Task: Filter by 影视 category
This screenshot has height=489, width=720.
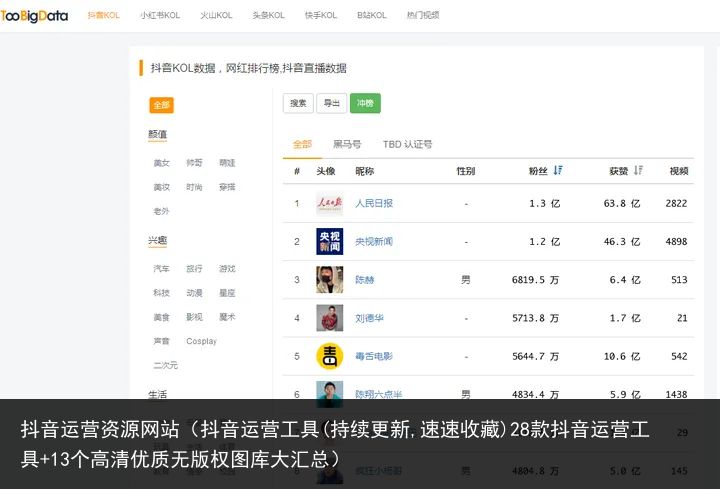Action: [x=194, y=317]
